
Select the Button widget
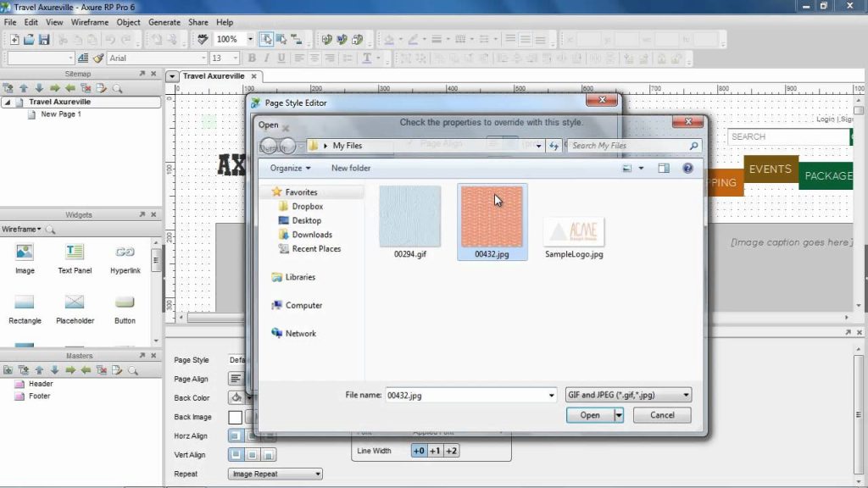125,308
